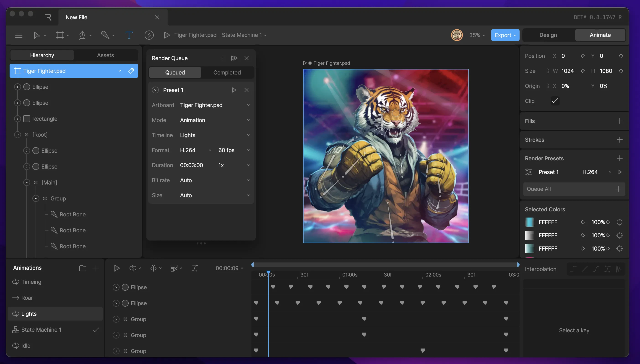Click the first FFFFFF color swatch
This screenshot has width=640, height=364.
(529, 222)
